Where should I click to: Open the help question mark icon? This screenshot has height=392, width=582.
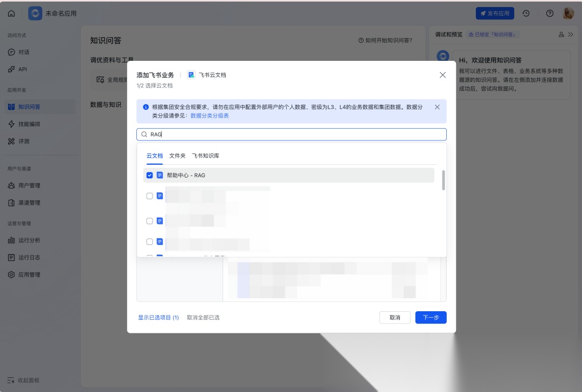click(550, 13)
